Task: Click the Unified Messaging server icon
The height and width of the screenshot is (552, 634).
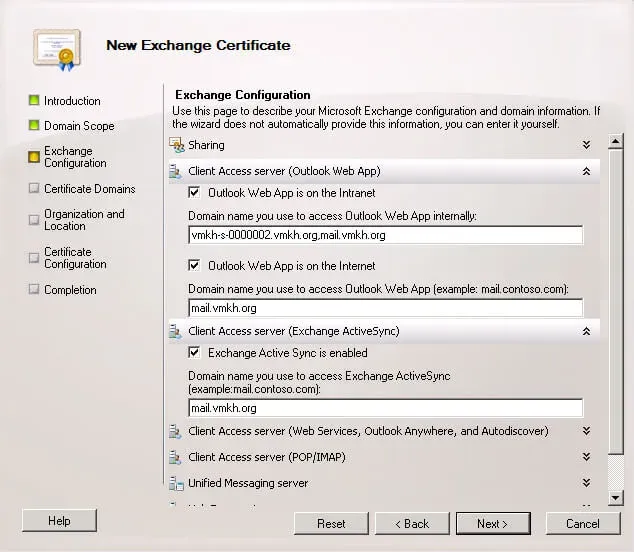Action: (x=176, y=483)
